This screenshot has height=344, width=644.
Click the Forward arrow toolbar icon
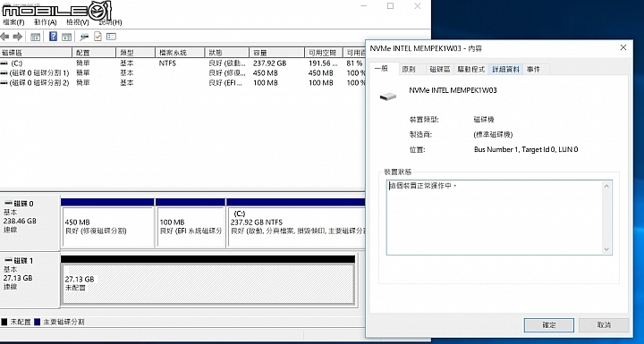coord(18,37)
